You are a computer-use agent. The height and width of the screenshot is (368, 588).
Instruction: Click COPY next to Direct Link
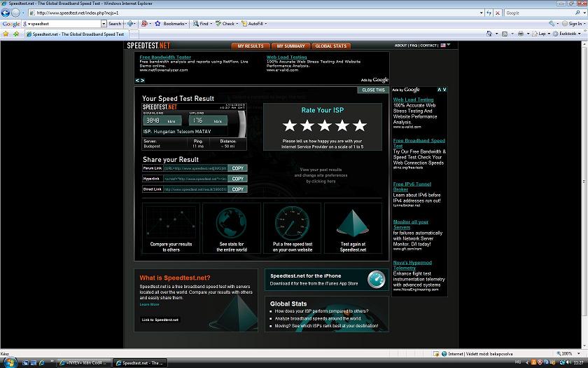pyautogui.click(x=237, y=189)
